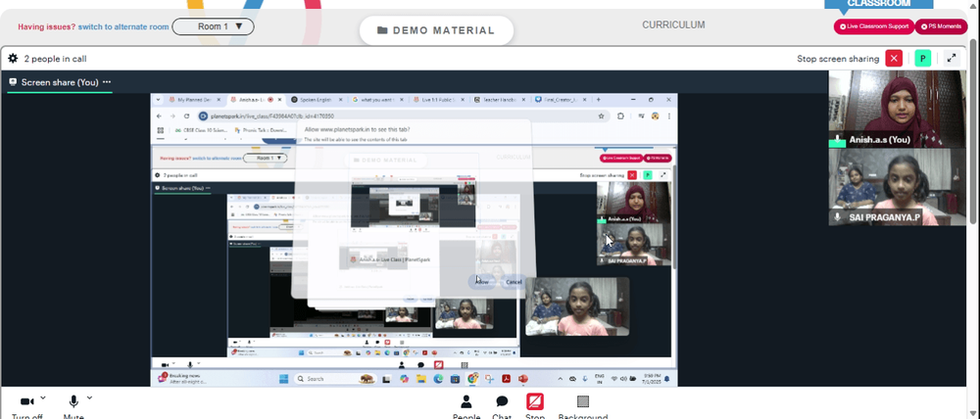Click red X stop screen sharing button

pyautogui.click(x=894, y=59)
